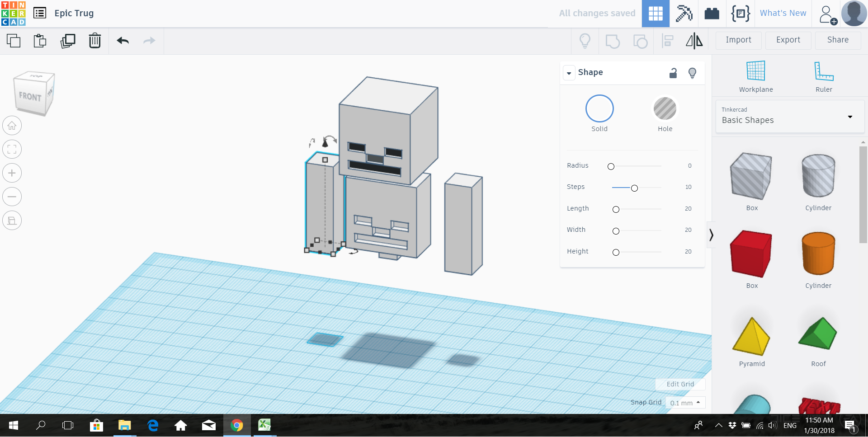Pick the red Box shape thumbnail
Screen dimensions: 868x437
(x=751, y=254)
